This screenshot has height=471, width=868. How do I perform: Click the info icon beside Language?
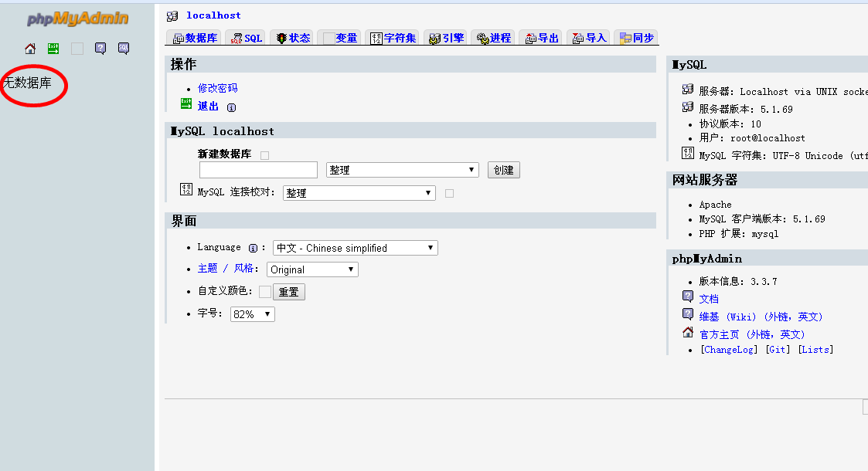coord(253,248)
